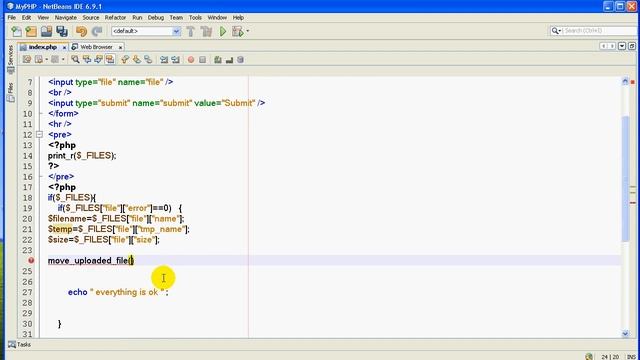Screen dimensions: 640x360
Task: Click the Save All toolbar icon
Action: [62, 31]
